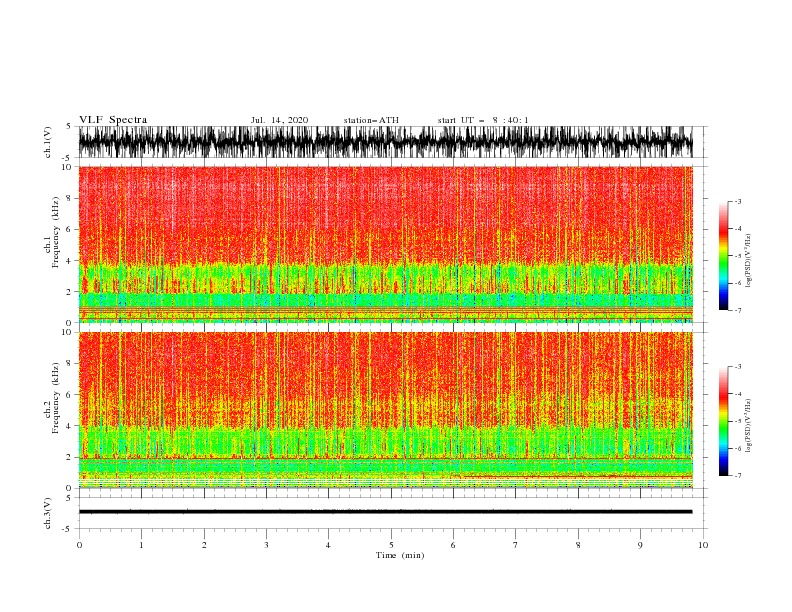Click the "5" tick on the Time axis
Viewport: 792px width, 612px height.
click(391, 545)
